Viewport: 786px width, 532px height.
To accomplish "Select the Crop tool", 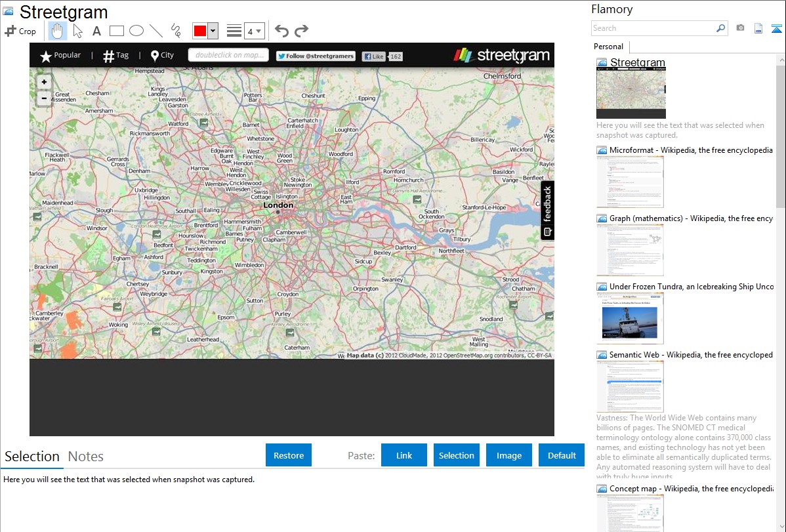I will pos(20,31).
